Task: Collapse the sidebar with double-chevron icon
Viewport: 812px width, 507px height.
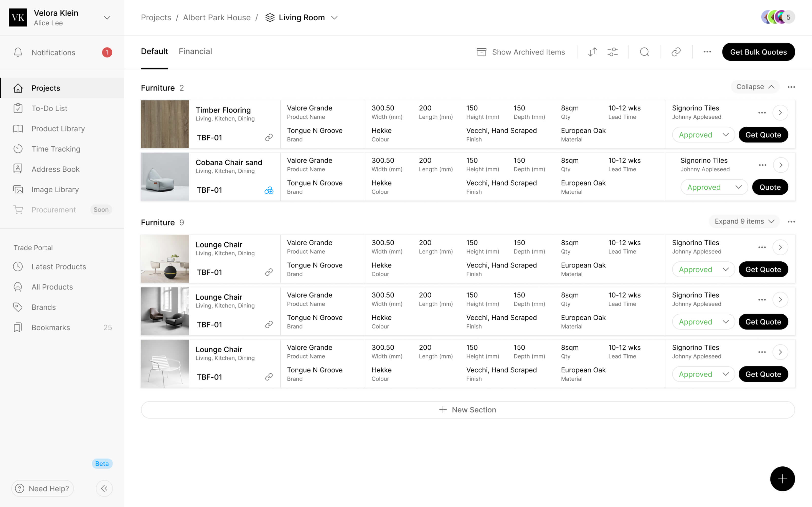Action: coord(104,488)
